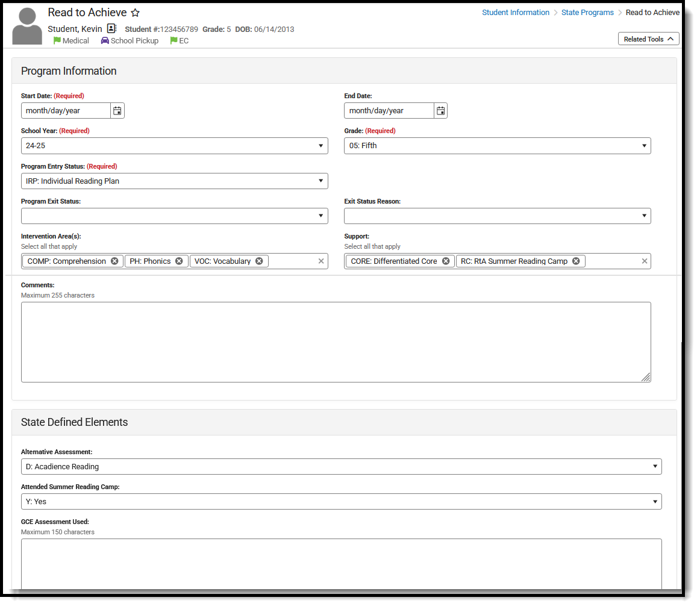The image size is (700, 612).
Task: Click the Student #:123456789 text
Action: 161,30
